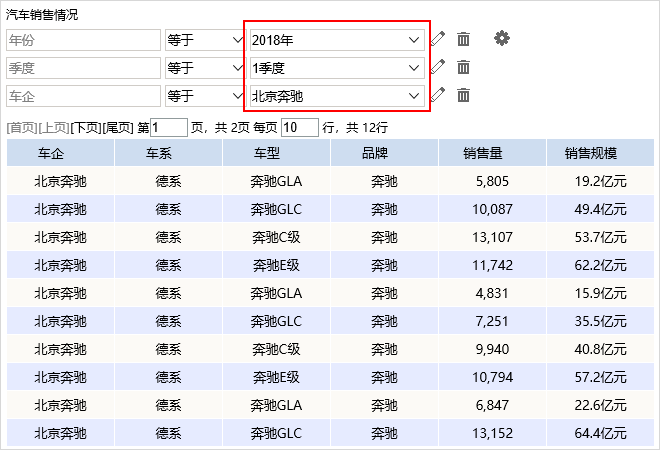
Task: Go to previous page via 上页
Action: 54,128
